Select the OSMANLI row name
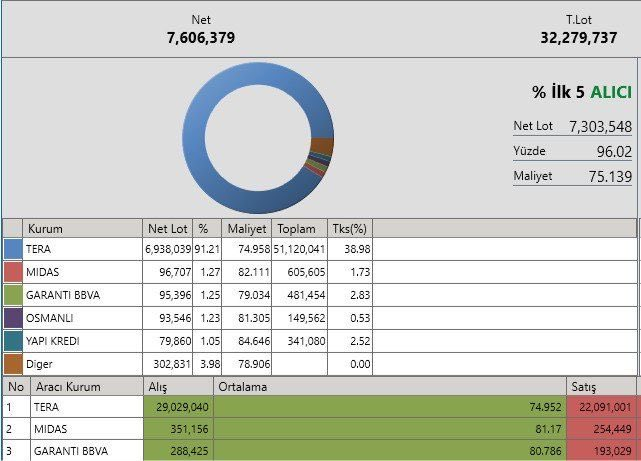Viewport: 641px width, 461px height. click(49, 318)
